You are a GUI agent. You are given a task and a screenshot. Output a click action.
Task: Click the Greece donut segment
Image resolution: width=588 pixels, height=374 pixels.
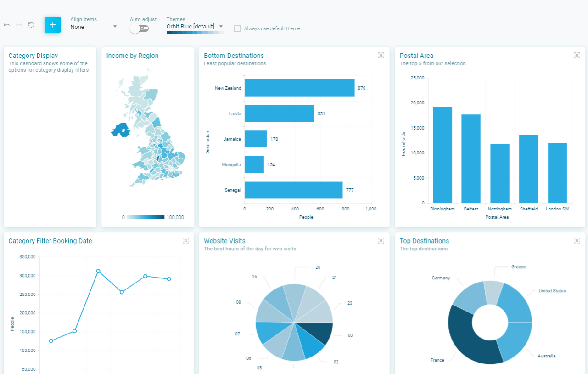pos(494,292)
